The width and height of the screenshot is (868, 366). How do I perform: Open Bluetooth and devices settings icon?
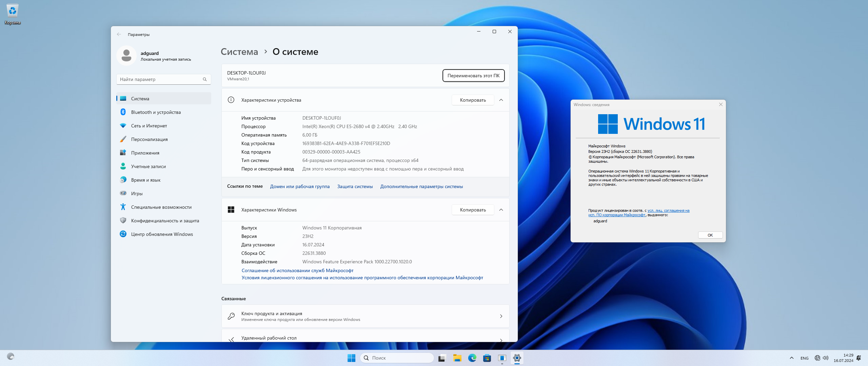click(123, 112)
